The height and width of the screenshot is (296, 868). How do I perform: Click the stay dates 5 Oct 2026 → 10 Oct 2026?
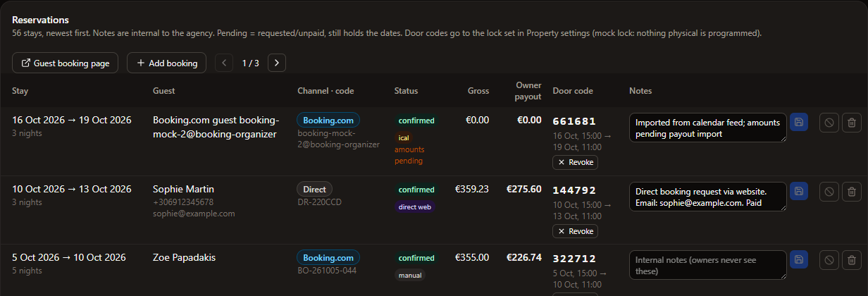tap(69, 257)
